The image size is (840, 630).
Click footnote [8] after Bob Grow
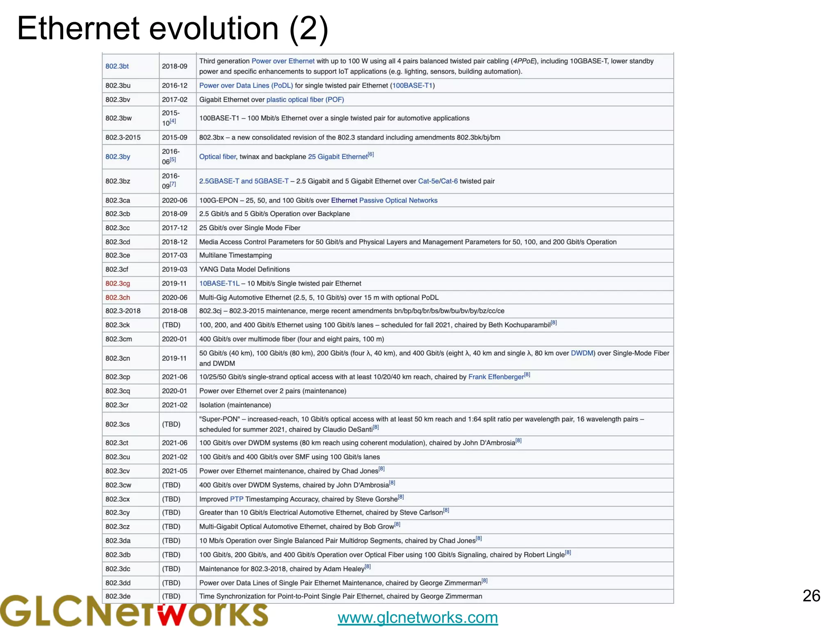click(x=397, y=524)
